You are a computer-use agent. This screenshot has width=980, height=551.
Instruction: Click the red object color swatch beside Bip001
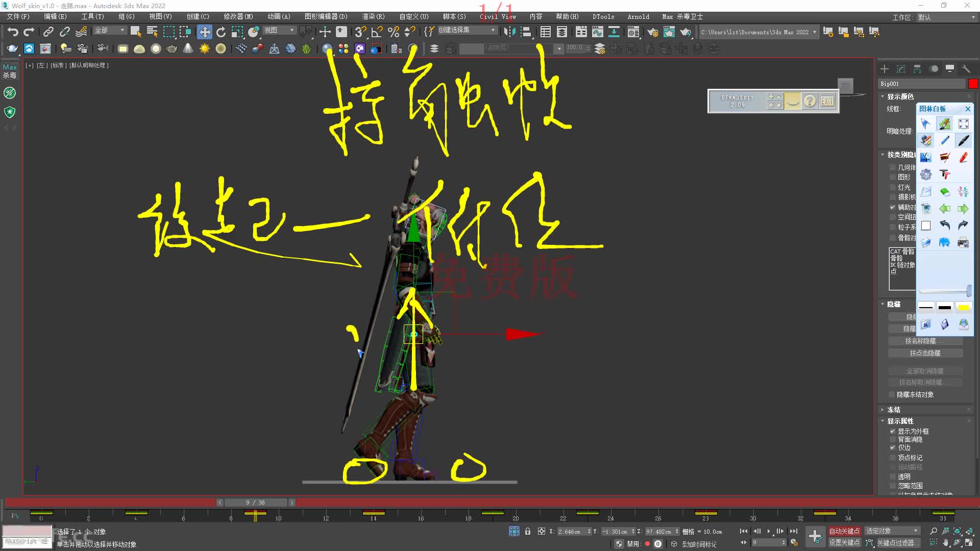click(973, 84)
